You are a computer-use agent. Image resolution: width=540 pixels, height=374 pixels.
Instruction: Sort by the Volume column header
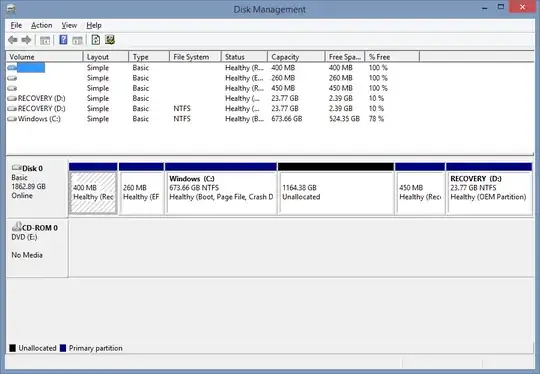coord(44,57)
